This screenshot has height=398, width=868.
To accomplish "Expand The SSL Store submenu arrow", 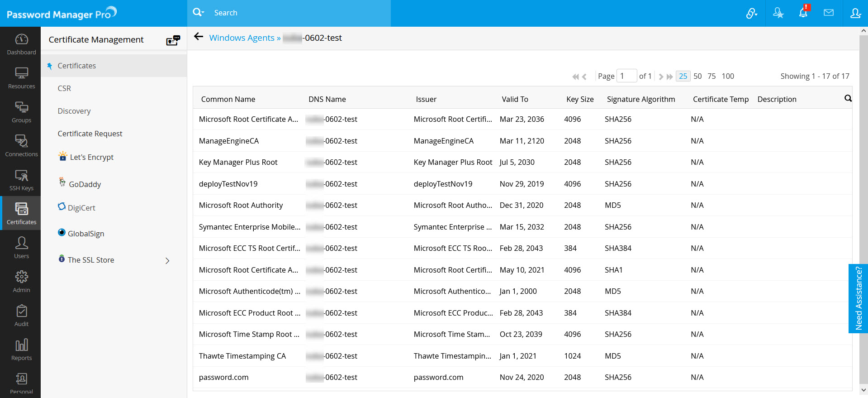I will coord(167,261).
